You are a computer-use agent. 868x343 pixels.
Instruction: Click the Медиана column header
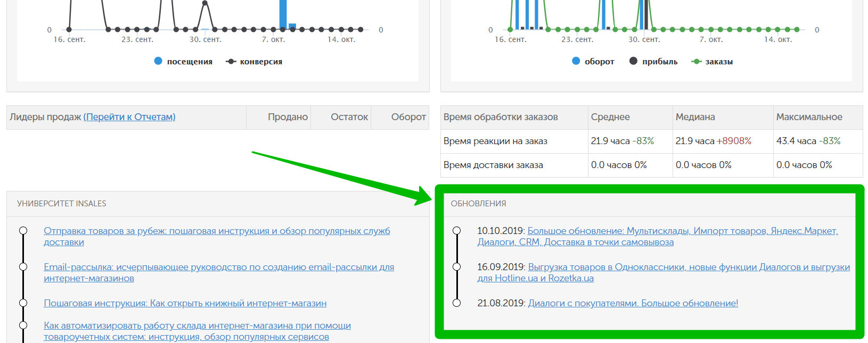tap(723, 118)
